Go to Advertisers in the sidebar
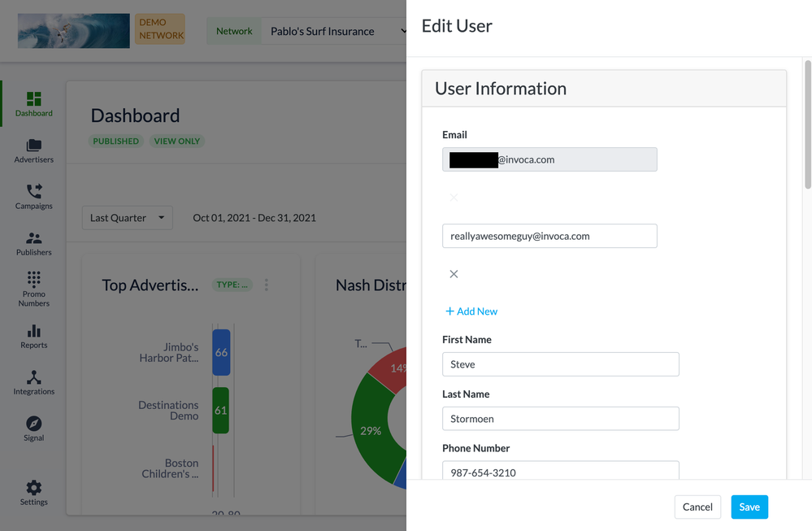The width and height of the screenshot is (812, 531). point(33,146)
